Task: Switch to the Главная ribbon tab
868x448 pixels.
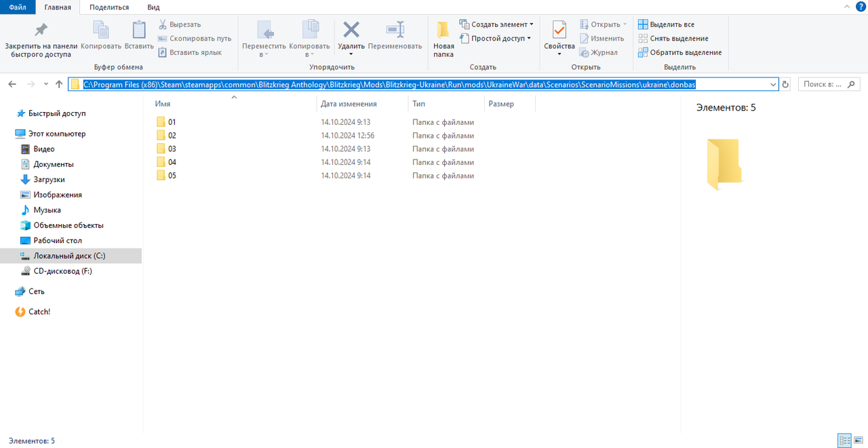Action: 58,7
